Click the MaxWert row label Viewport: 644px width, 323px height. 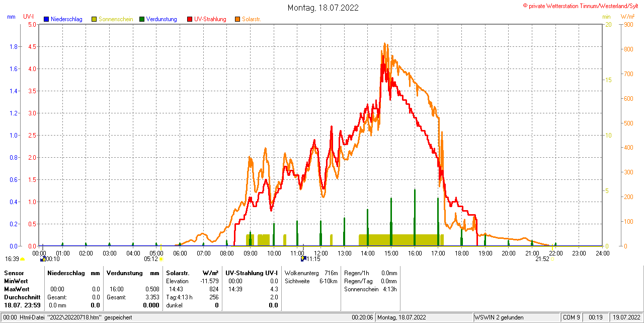click(16, 289)
